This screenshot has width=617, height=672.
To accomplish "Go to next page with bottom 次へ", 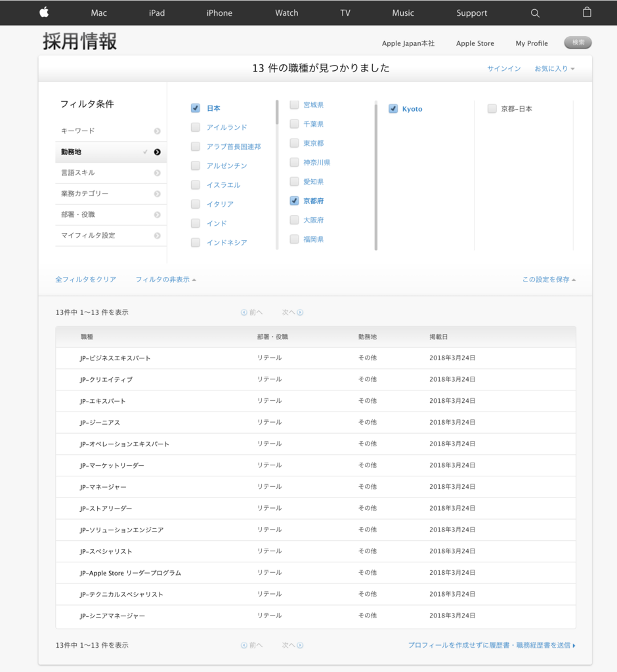I will [293, 645].
